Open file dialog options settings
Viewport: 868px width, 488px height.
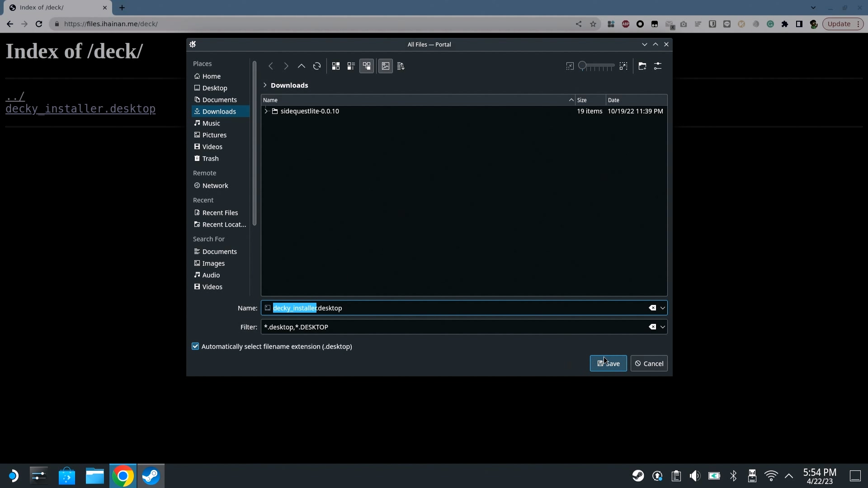[x=658, y=66]
